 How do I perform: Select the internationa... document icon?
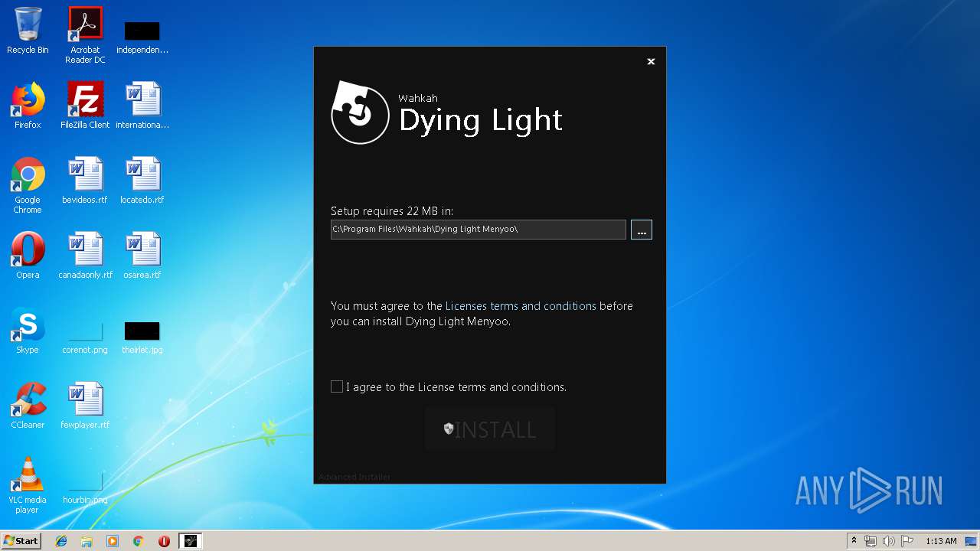[142, 106]
